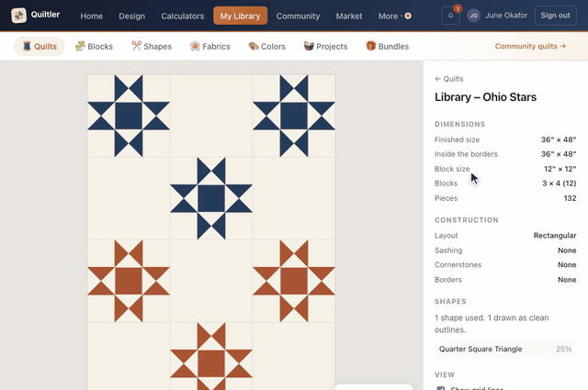
Task: Click the navy Ohio Star block in the top-right corner of the quilt
Action: coord(294,116)
